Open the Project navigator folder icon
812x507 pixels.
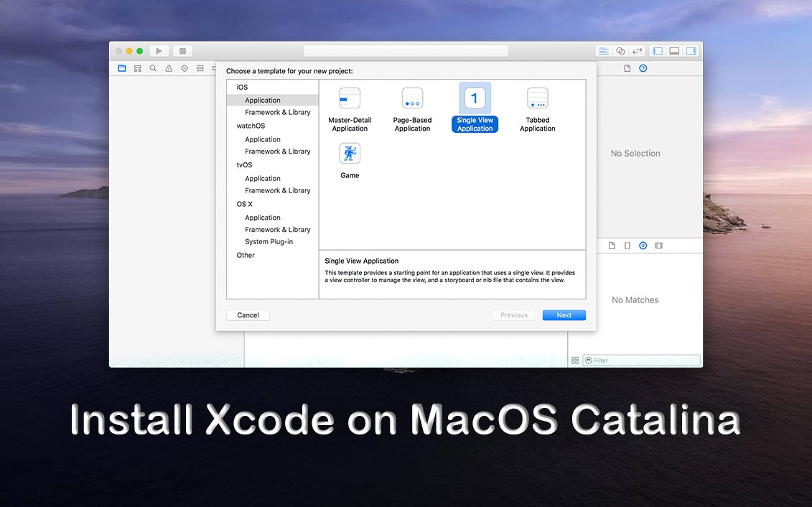tap(122, 68)
